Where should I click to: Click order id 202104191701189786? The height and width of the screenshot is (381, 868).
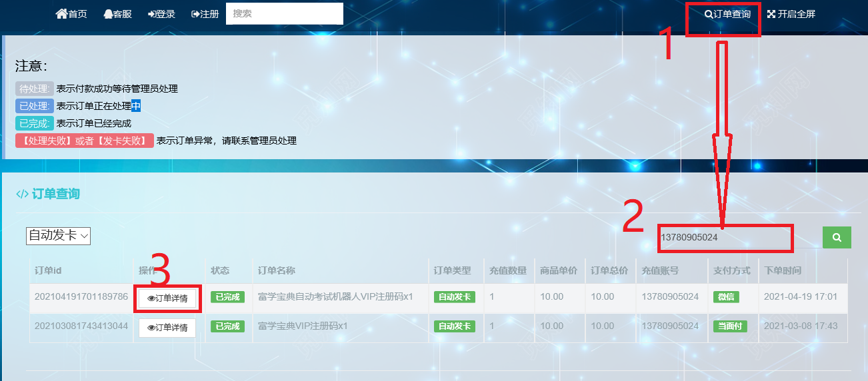[x=81, y=296]
